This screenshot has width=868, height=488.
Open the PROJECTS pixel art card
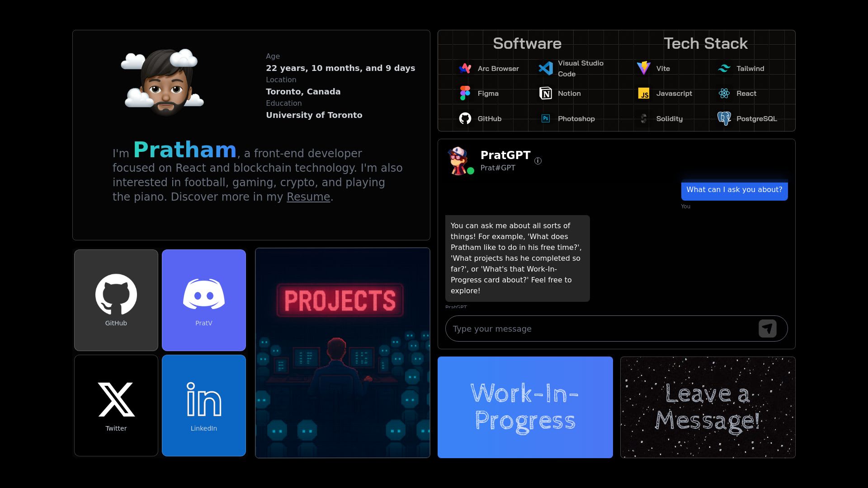tap(343, 353)
